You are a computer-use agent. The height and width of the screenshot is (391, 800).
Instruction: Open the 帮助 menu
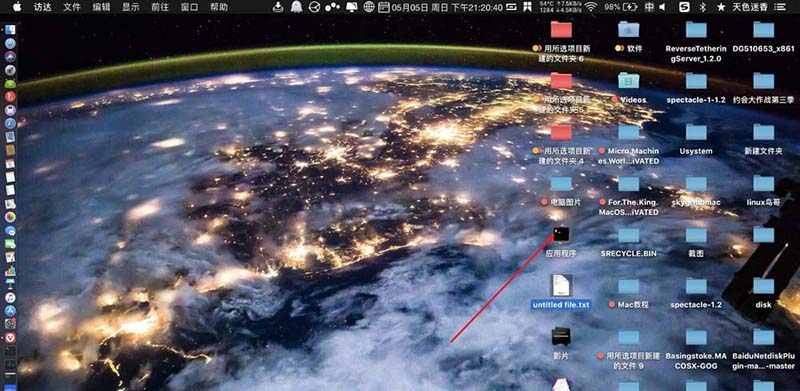[219, 7]
